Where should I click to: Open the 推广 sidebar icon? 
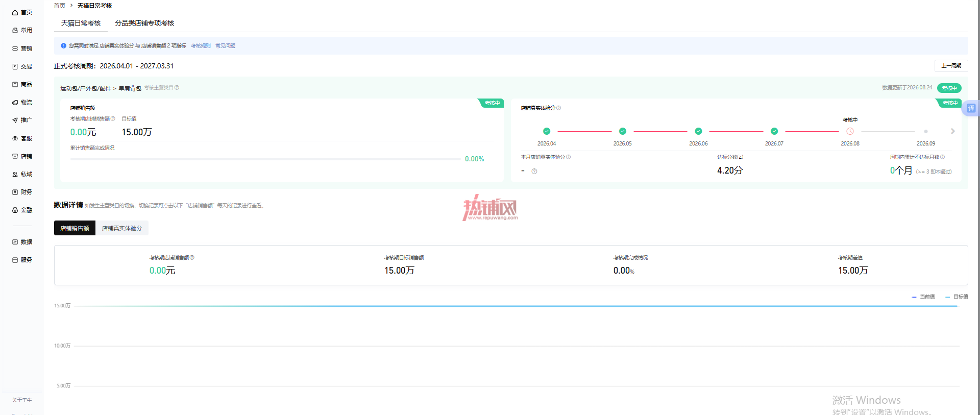point(15,120)
